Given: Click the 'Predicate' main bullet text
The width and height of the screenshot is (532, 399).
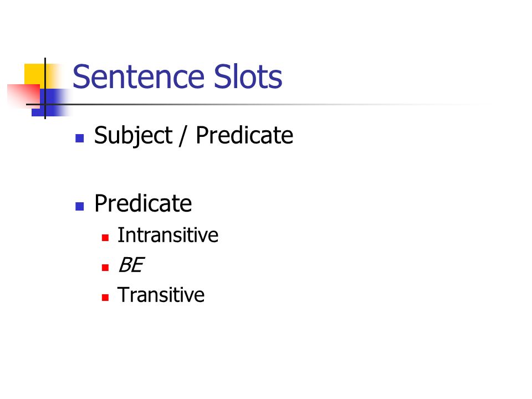Looking at the screenshot, I should point(143,203).
